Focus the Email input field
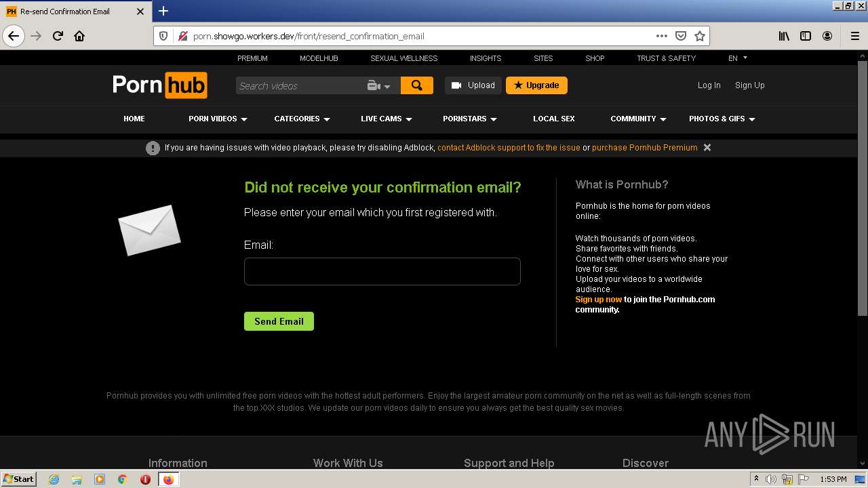868x488 pixels. (x=382, y=271)
